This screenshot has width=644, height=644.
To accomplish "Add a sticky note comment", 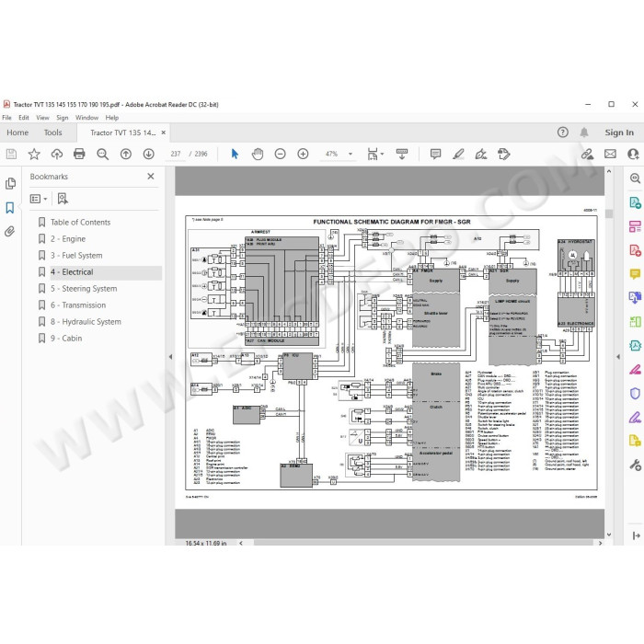I will (x=435, y=154).
